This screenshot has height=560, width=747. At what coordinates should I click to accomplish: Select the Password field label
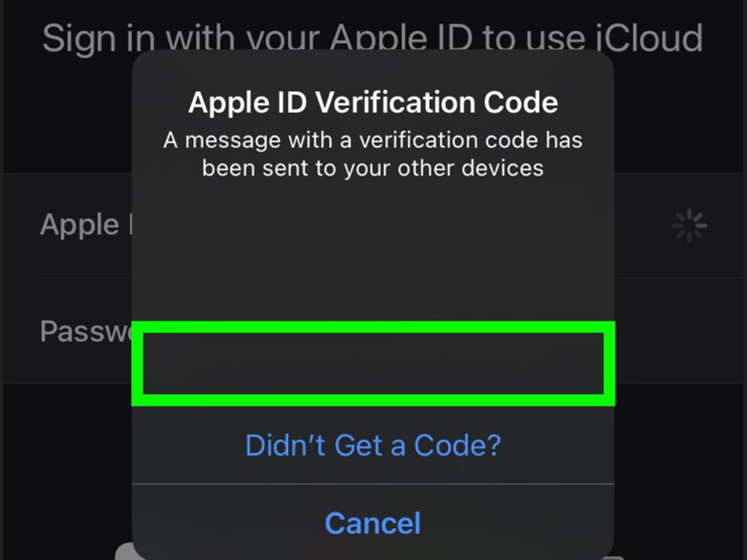click(85, 331)
